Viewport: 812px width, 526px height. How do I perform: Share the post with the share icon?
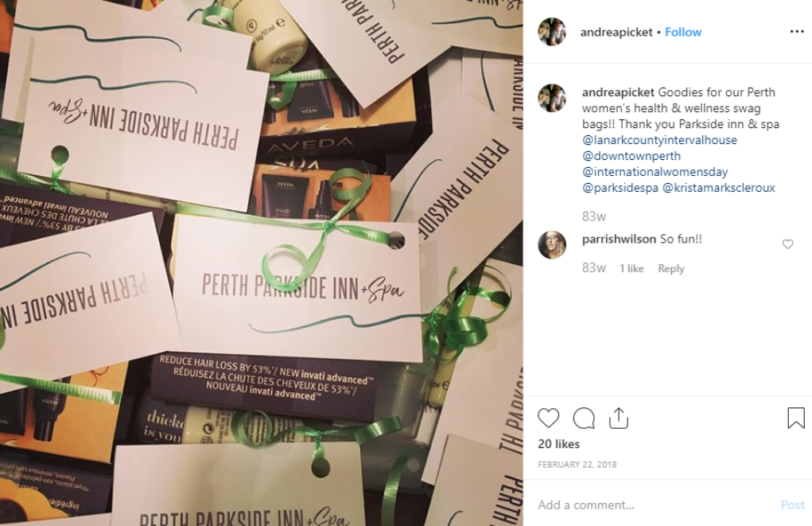pos(618,419)
